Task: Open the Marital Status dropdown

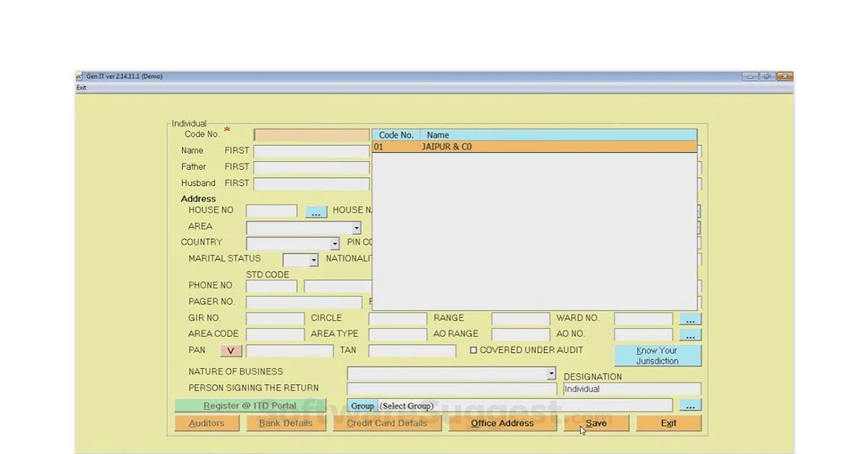Action: 312,259
